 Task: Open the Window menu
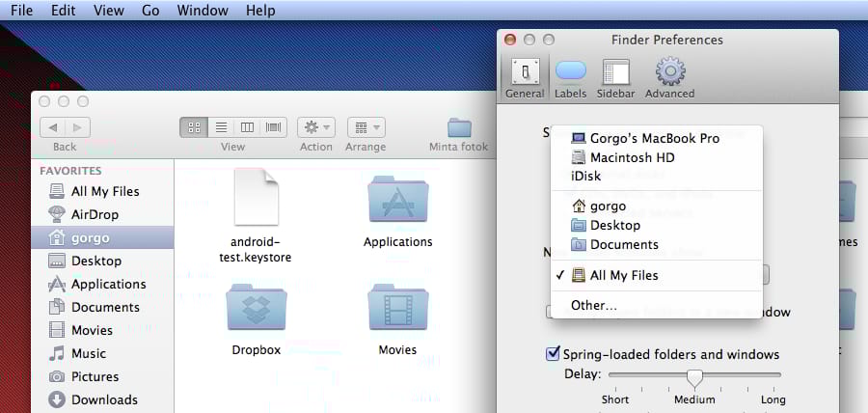(x=203, y=11)
